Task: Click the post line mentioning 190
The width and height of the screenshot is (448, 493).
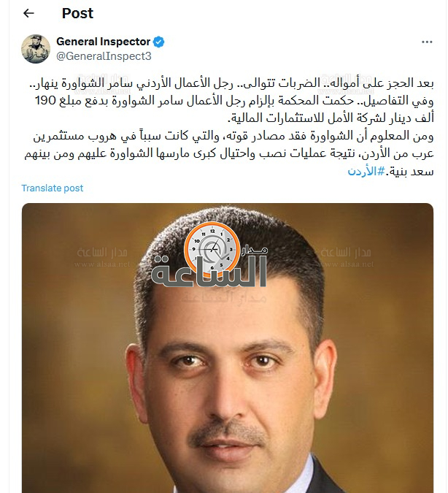Action: coord(233,101)
